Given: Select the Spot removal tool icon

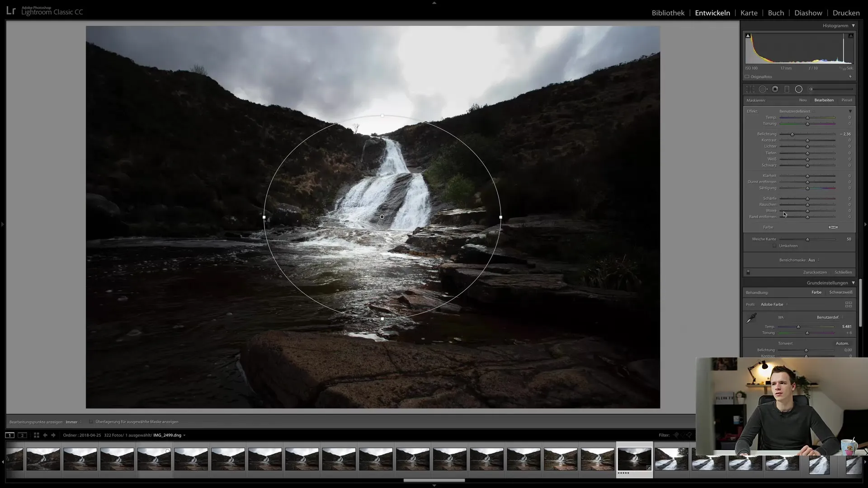Looking at the screenshot, I should click(x=763, y=89).
